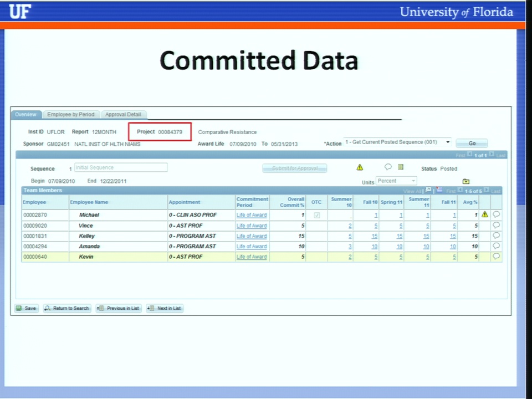Switch to the Approval Detail tab

pos(123,115)
